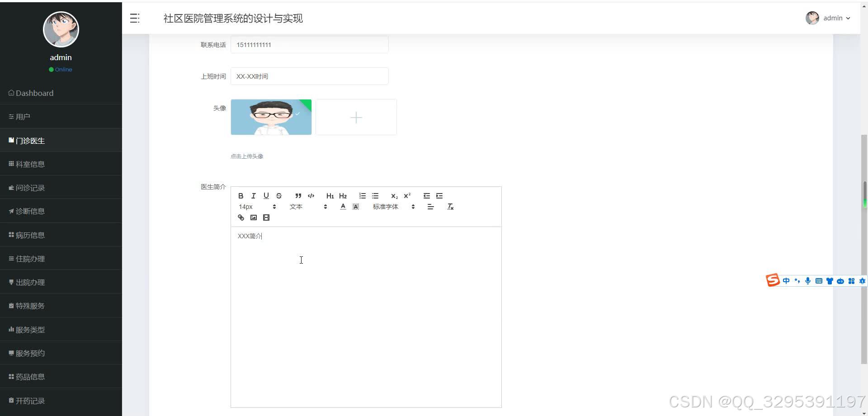Open Sogou input method settings gear
868x416 pixels.
(863, 281)
